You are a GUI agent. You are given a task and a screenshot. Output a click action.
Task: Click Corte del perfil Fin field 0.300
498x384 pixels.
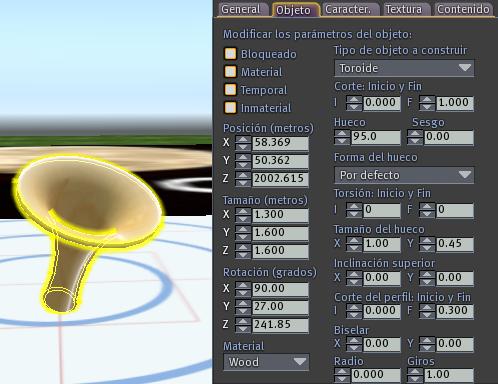point(455,311)
